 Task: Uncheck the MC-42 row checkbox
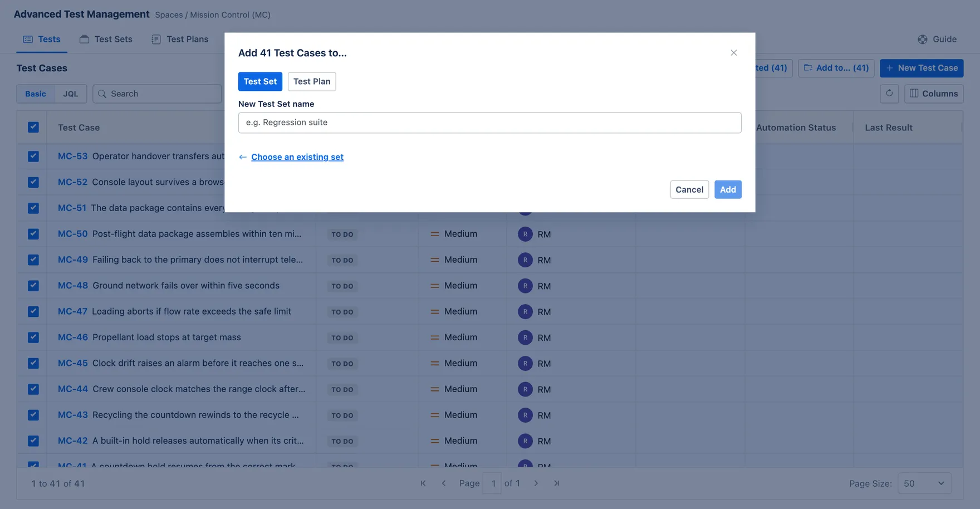pyautogui.click(x=33, y=441)
